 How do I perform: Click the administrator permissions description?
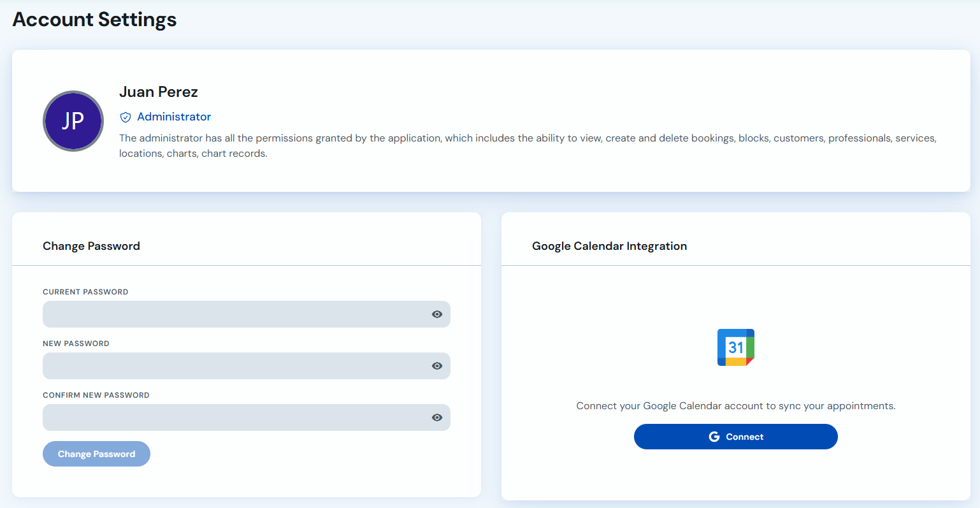(528, 146)
